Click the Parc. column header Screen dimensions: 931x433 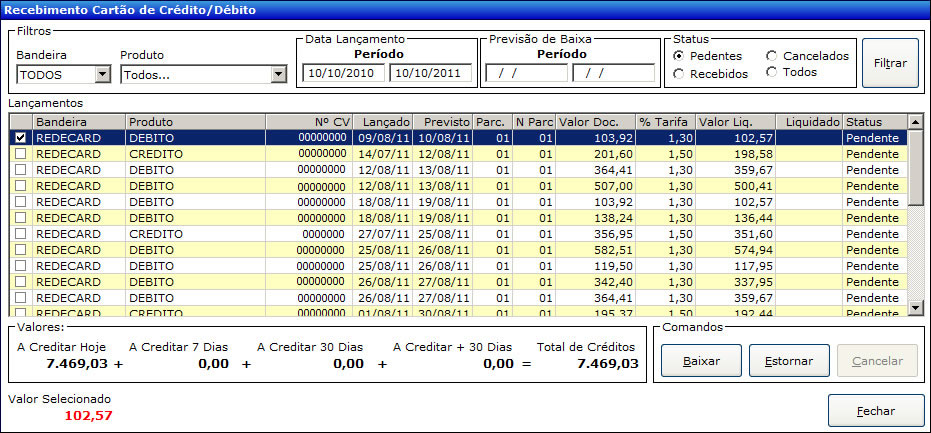[493, 122]
